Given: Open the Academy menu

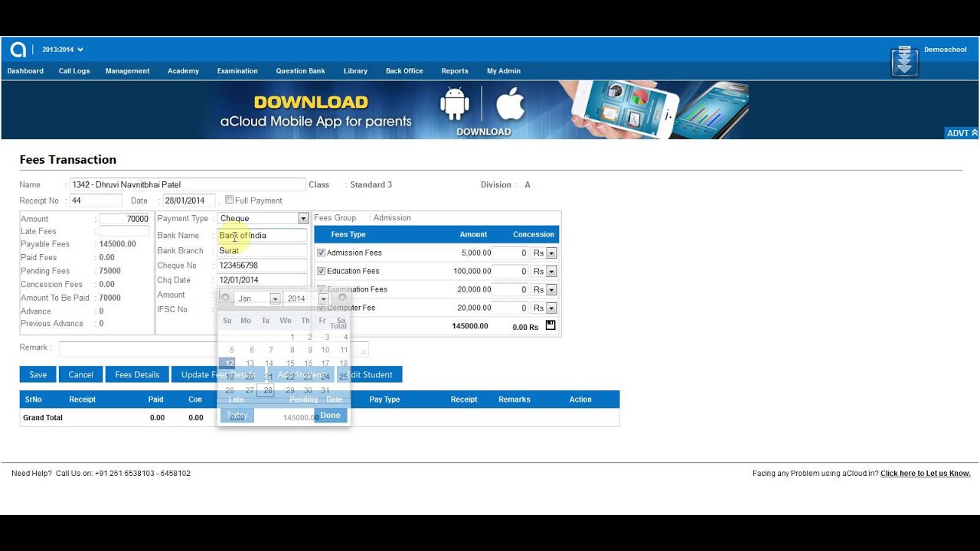Looking at the screenshot, I should (183, 71).
